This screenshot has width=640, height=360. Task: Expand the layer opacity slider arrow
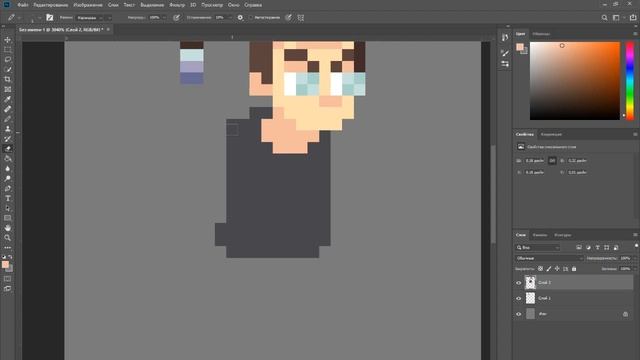pos(635,258)
